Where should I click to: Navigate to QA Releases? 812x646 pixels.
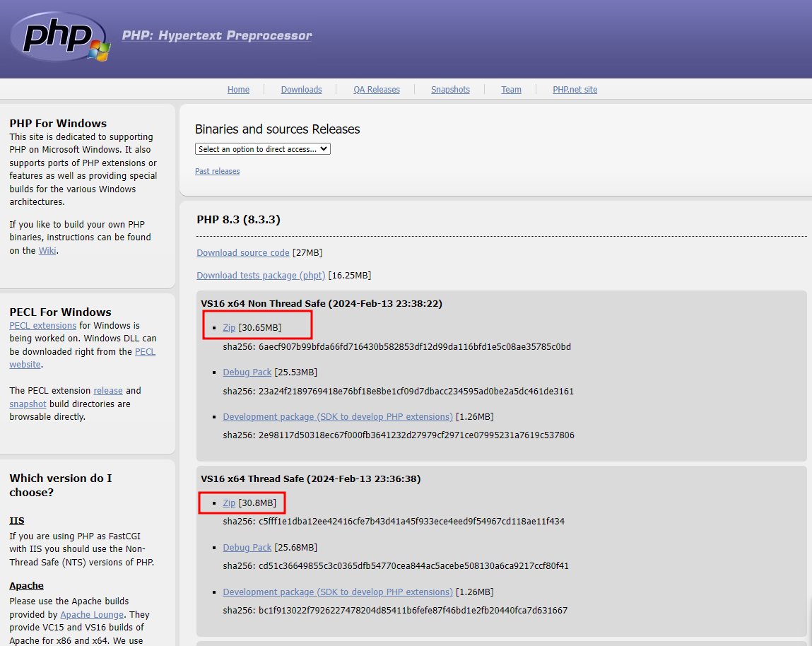click(377, 90)
